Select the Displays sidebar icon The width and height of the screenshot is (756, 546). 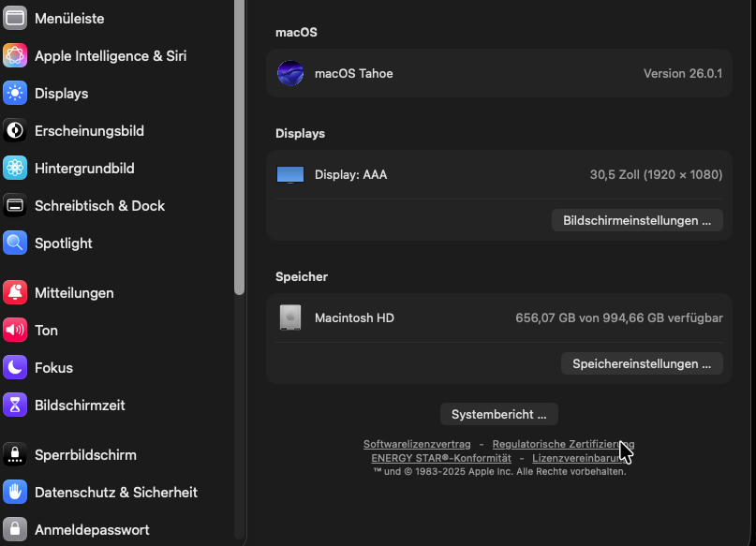point(15,94)
